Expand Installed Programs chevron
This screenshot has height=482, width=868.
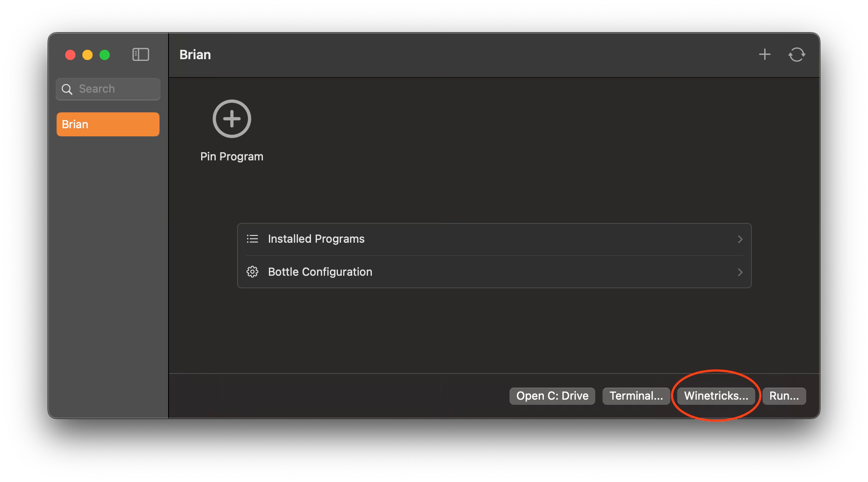tap(740, 239)
